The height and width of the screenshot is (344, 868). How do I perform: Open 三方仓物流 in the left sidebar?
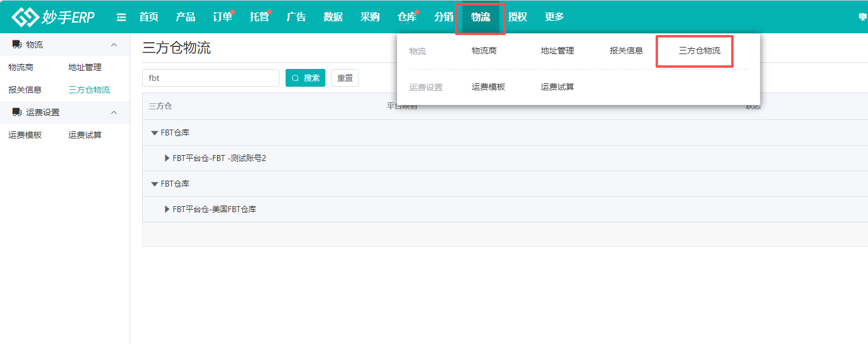[x=89, y=90]
